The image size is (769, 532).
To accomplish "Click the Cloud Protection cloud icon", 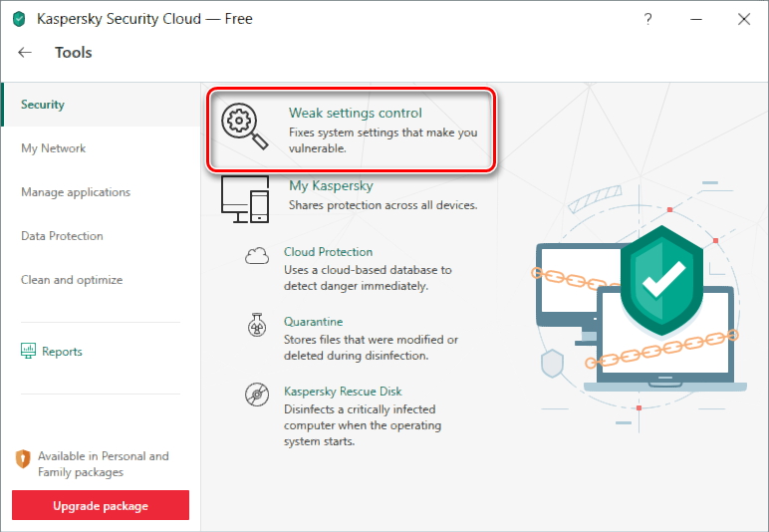I will 257,256.
